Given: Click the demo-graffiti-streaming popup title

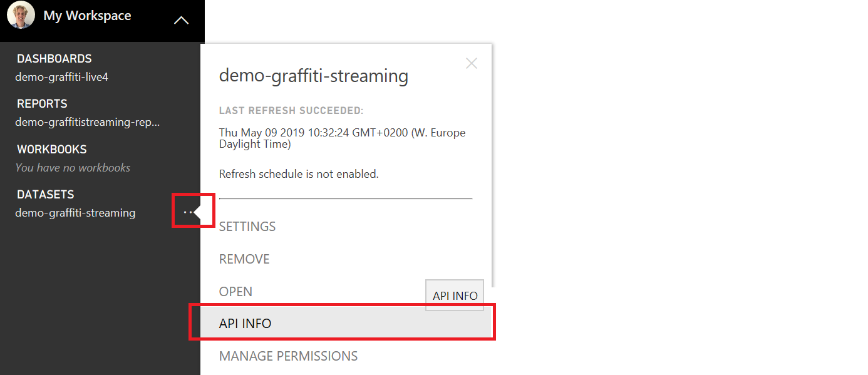Looking at the screenshot, I should click(313, 76).
